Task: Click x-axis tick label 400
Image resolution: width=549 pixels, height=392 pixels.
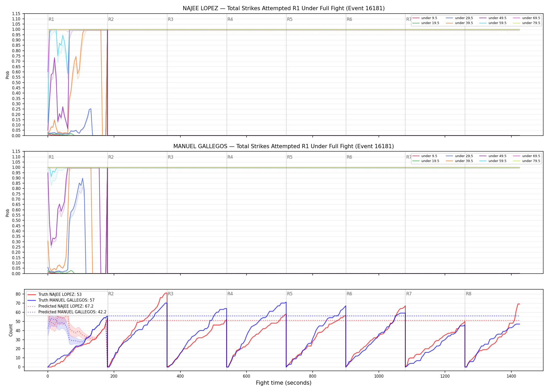Action: point(180,376)
